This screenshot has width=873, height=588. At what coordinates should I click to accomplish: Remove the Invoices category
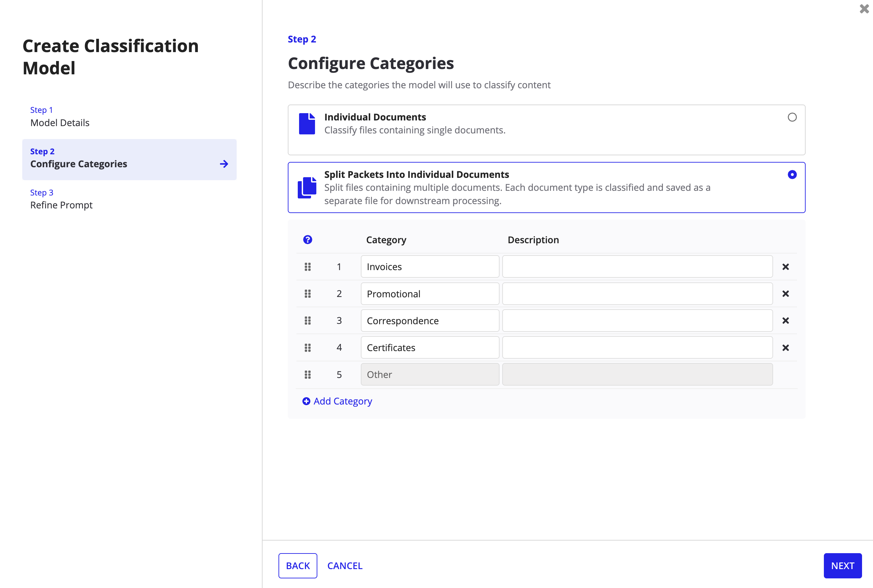786,267
